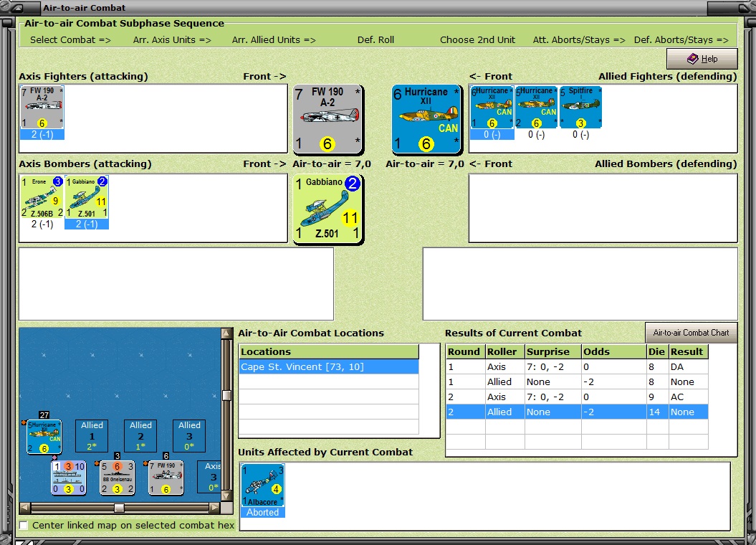The width and height of the screenshot is (756, 545).
Task: Open the Air-to-air Combat Chart
Action: [691, 333]
